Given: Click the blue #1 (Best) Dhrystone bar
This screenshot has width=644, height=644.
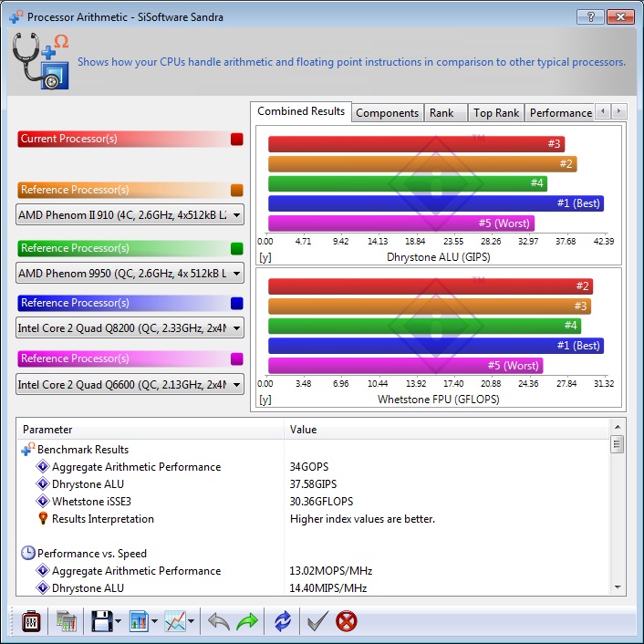Looking at the screenshot, I should click(x=436, y=203).
